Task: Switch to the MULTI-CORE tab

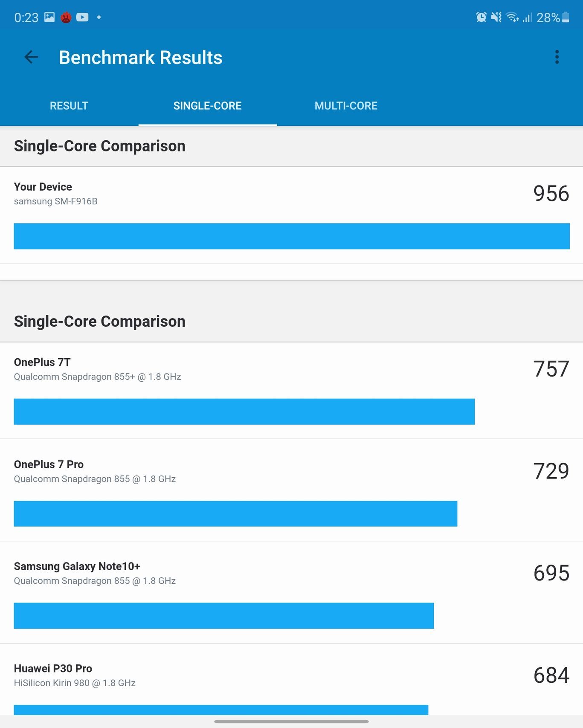Action: 346,106
